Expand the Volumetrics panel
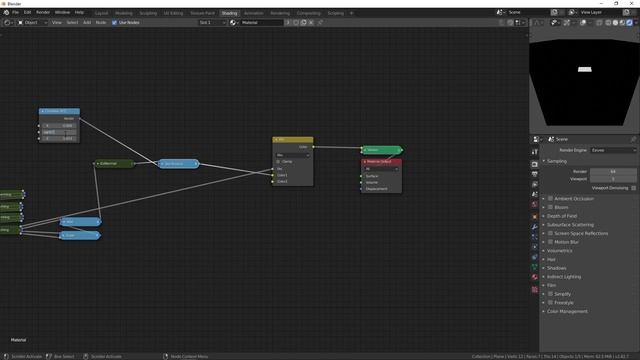Image resolution: width=640 pixels, height=360 pixels. [x=559, y=251]
